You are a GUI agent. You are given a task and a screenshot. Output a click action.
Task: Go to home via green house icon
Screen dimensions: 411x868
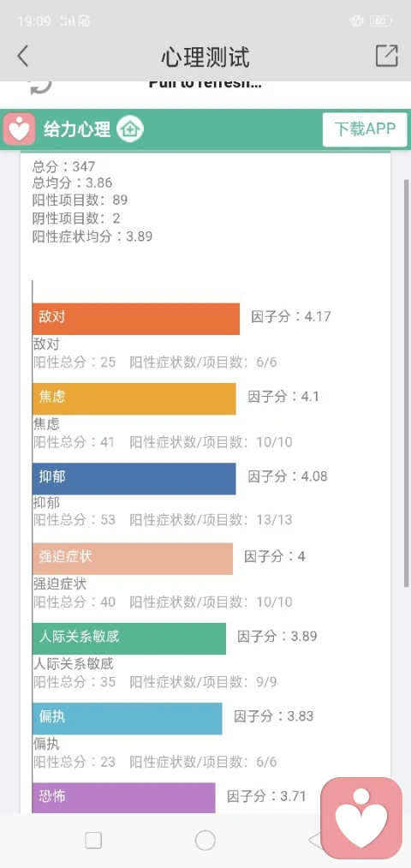click(130, 129)
